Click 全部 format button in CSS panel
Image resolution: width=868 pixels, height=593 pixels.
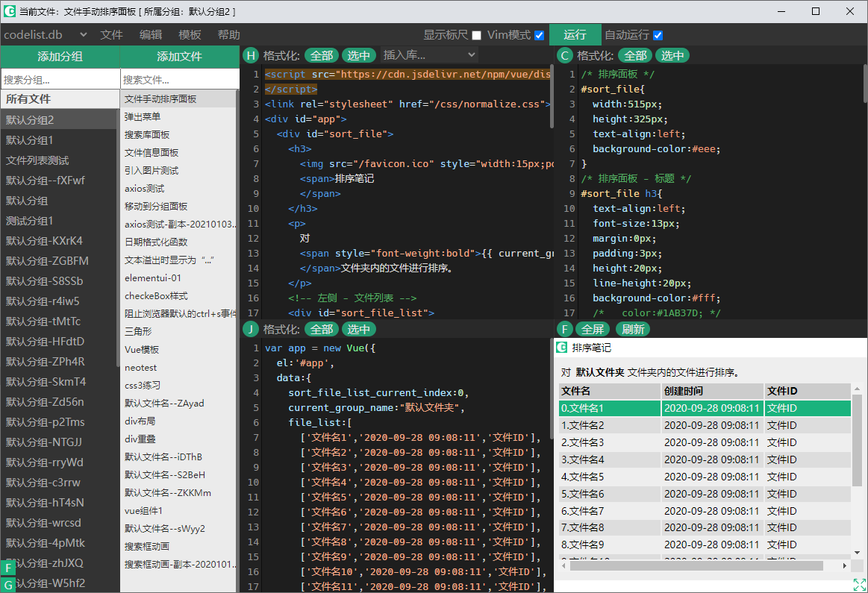pos(635,55)
